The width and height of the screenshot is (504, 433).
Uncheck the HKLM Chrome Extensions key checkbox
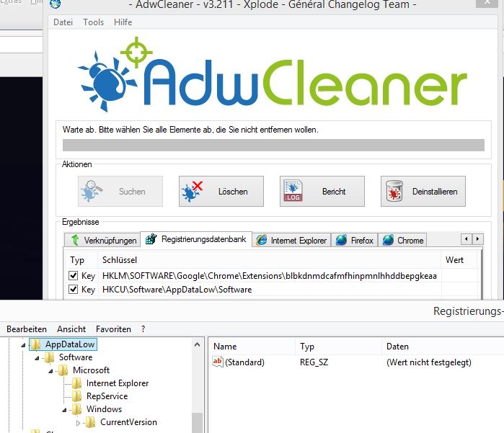tap(74, 276)
